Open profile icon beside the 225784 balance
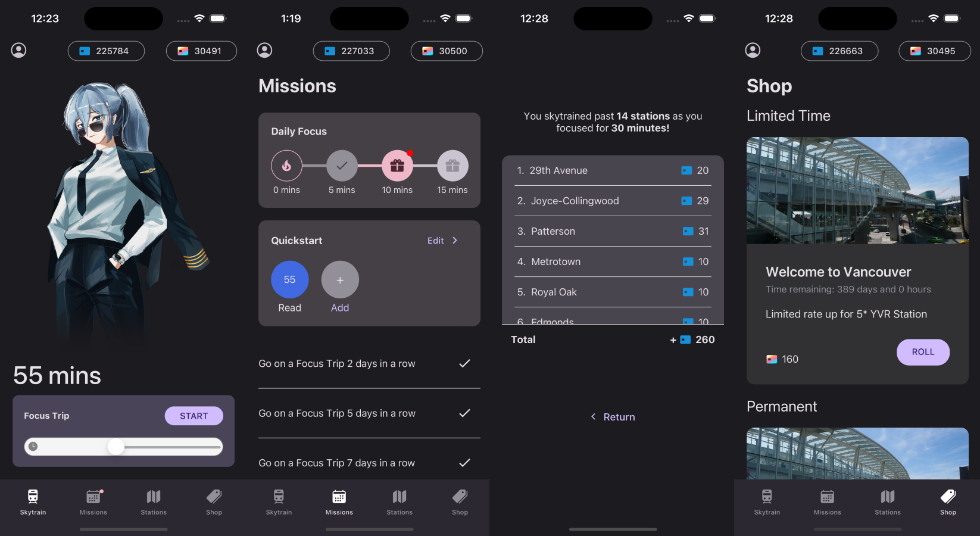980x536 pixels. [19, 51]
